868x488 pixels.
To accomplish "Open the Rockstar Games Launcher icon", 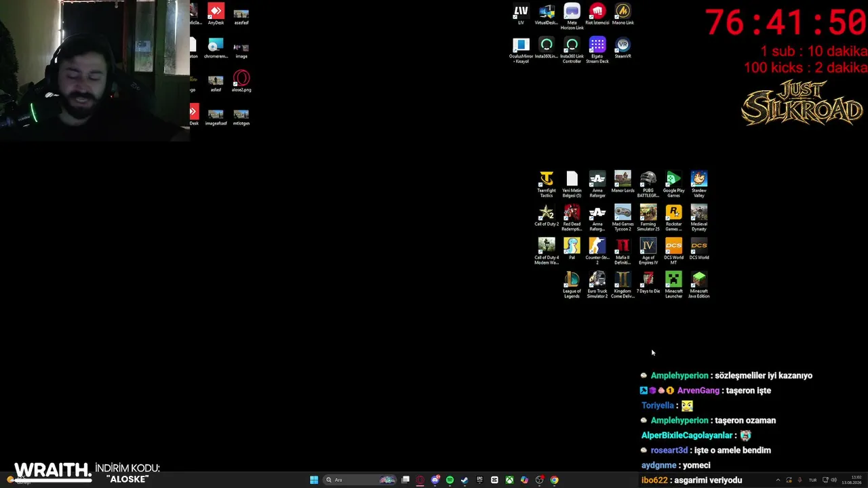I will coord(673,218).
